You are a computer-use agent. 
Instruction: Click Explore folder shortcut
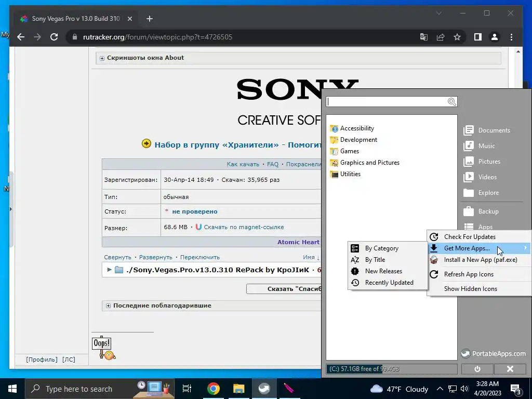click(x=481, y=193)
